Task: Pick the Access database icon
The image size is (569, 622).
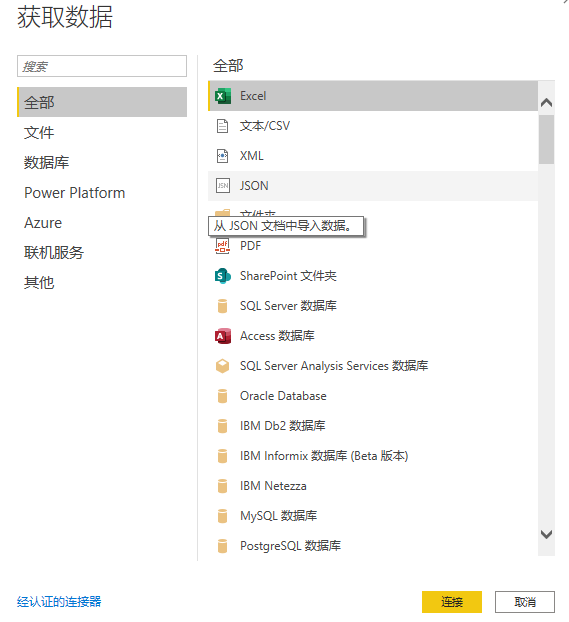Action: click(x=223, y=336)
